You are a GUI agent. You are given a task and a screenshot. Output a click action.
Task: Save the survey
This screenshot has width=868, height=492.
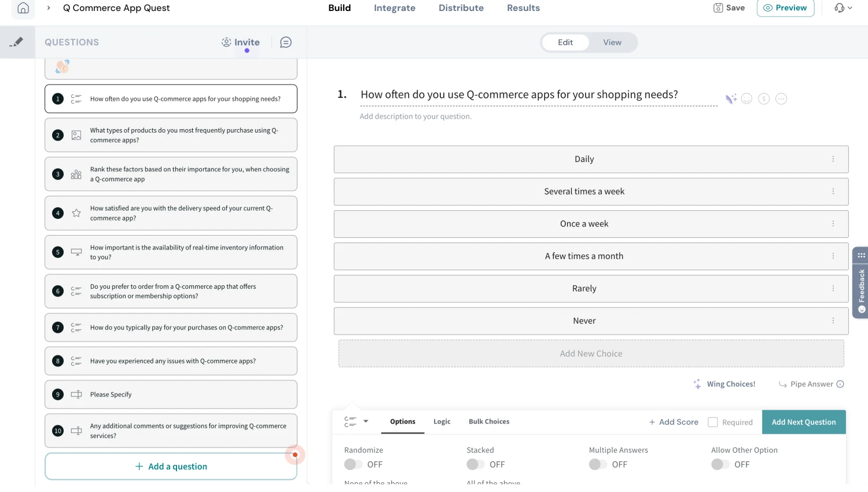728,8
